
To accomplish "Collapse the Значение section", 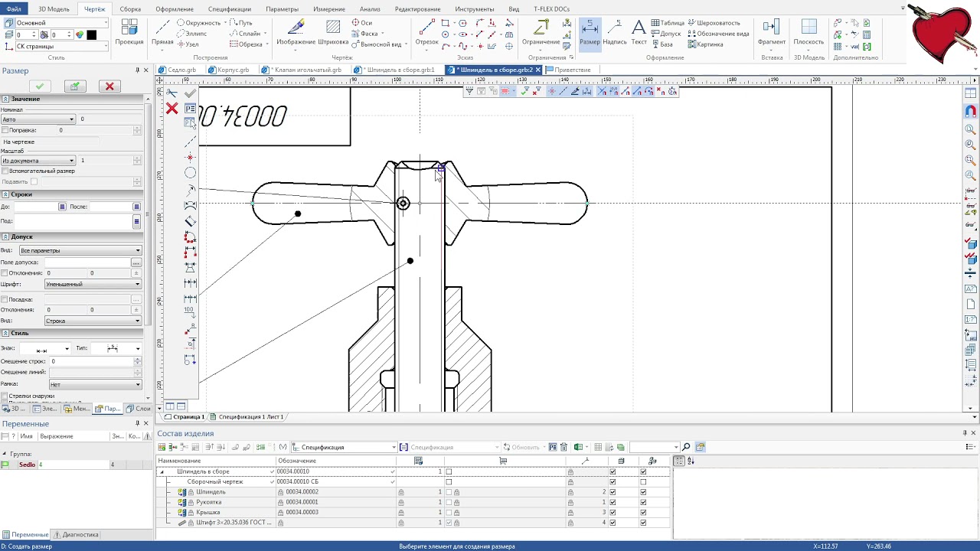I will pos(5,99).
